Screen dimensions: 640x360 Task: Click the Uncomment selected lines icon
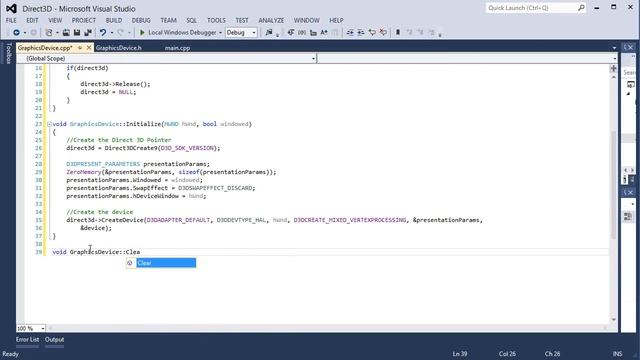click(x=383, y=33)
